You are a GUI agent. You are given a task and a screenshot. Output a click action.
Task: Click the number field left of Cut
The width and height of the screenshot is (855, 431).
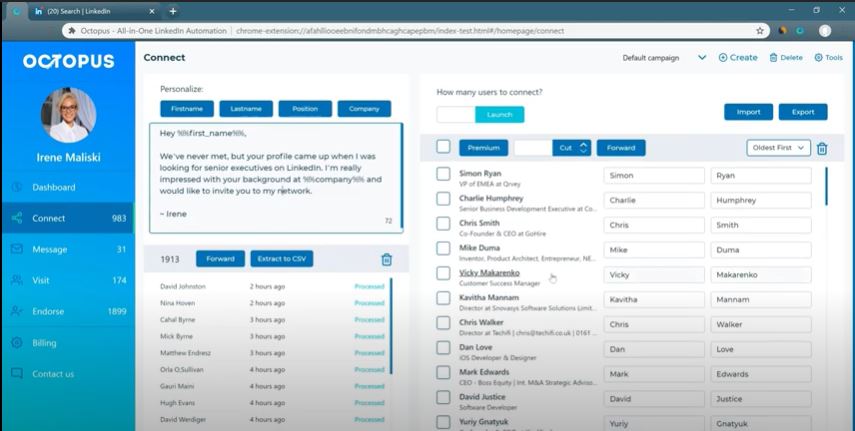(x=533, y=148)
